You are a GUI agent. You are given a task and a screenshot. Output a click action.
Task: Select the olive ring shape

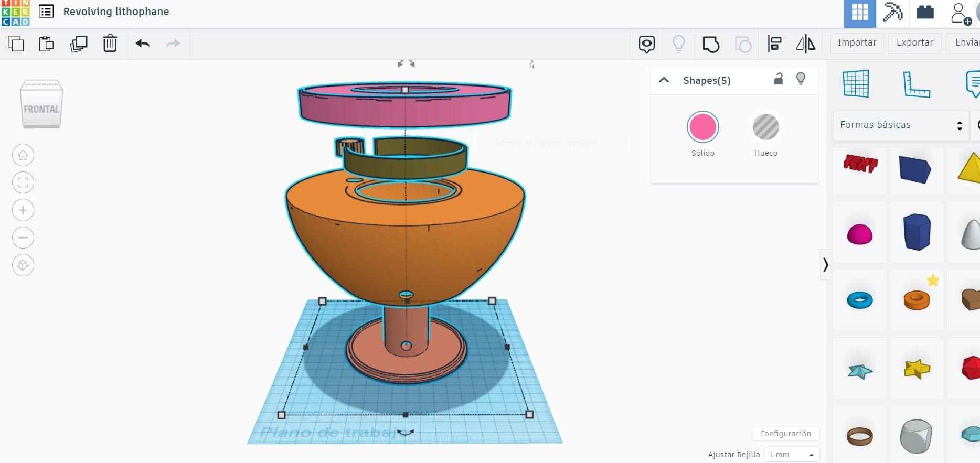point(405,168)
